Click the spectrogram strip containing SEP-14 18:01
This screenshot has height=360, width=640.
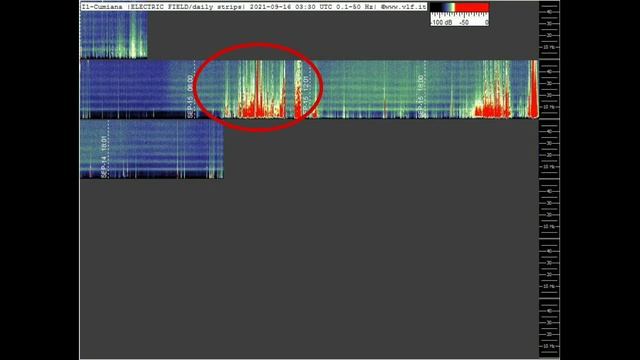152,149
